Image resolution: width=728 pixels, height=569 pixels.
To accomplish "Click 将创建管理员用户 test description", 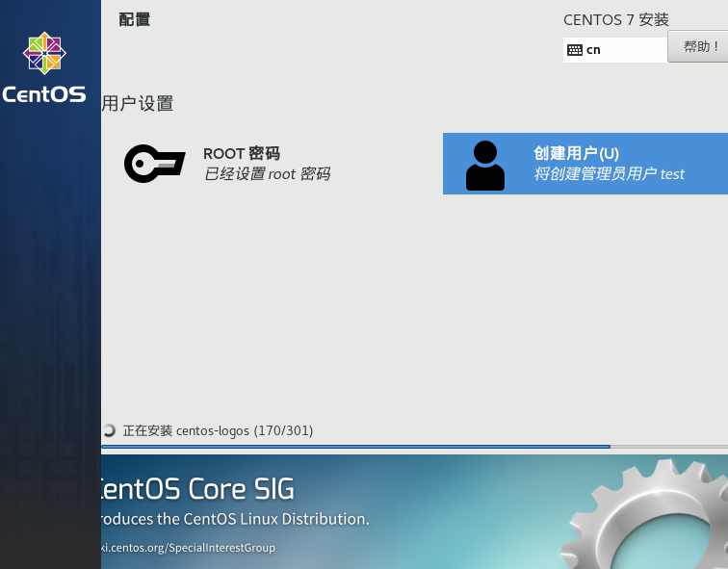I will [610, 174].
